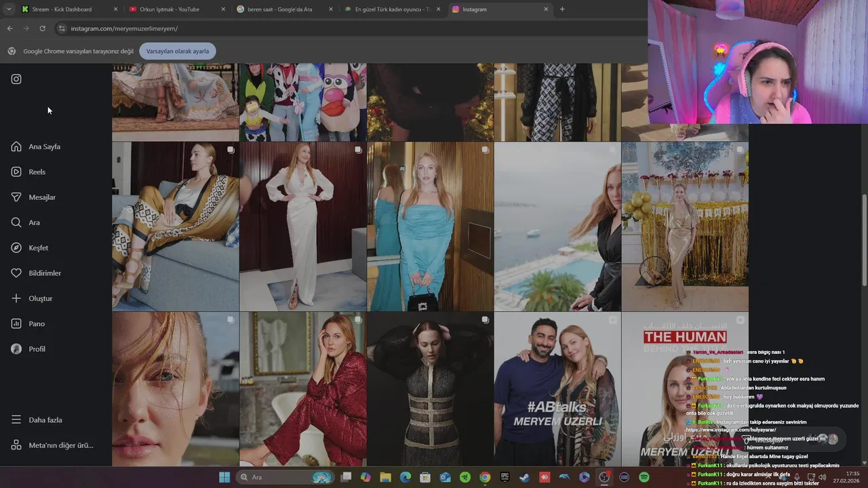Viewport: 868px width, 488px height.
Task: Open Outlook from taskbar
Action: (445, 477)
